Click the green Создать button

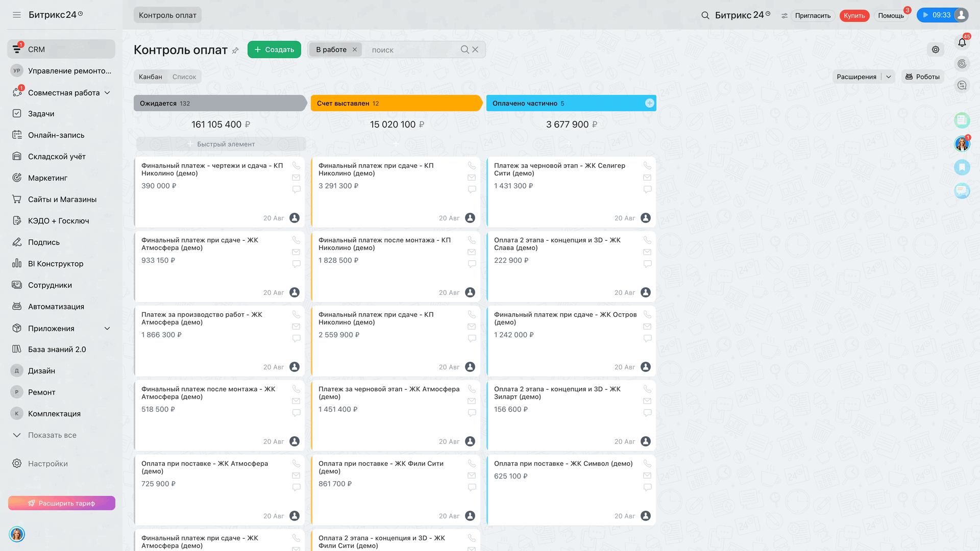click(x=274, y=49)
